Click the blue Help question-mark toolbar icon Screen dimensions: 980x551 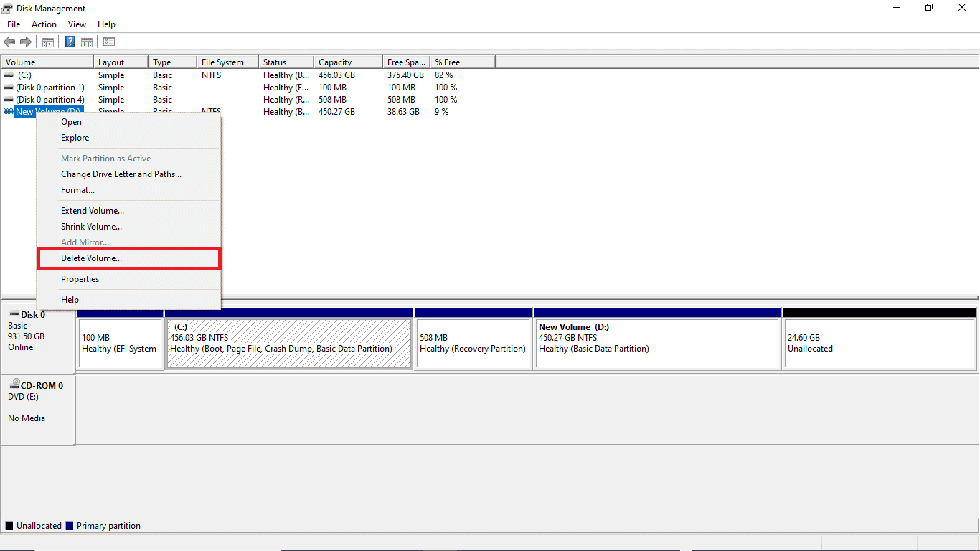(70, 42)
